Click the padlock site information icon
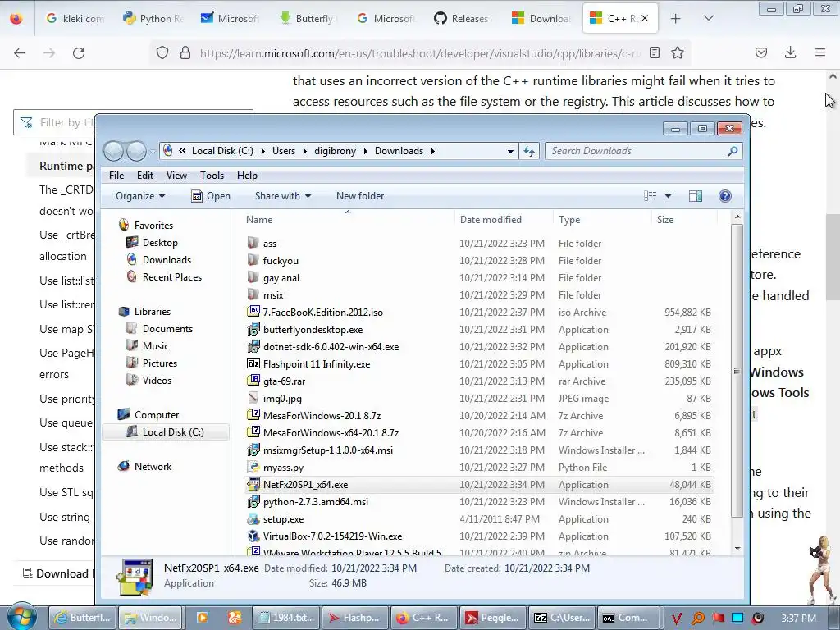 point(185,52)
